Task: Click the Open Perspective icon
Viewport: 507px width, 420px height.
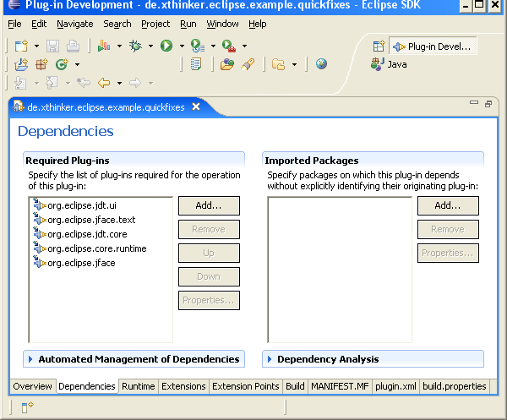Action: pyautogui.click(x=379, y=46)
